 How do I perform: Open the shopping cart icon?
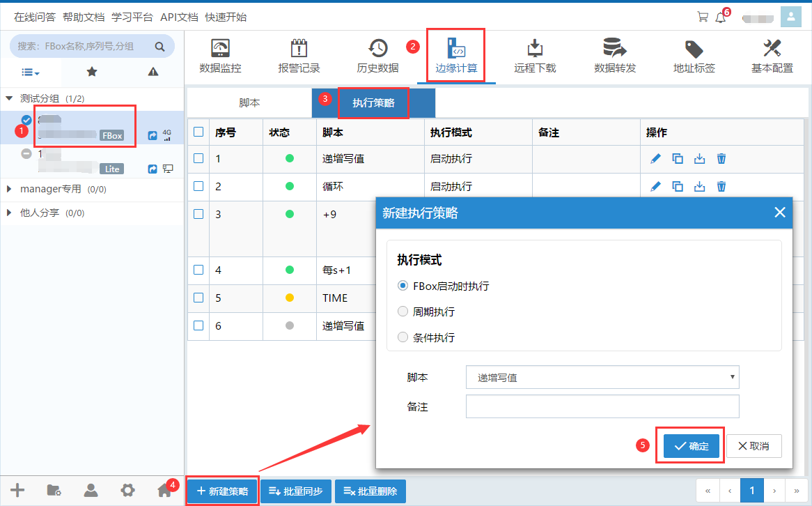(703, 17)
